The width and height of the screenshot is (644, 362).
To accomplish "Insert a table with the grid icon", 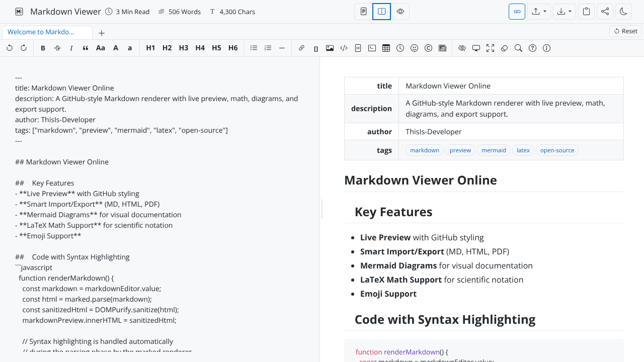I will 386,48.
